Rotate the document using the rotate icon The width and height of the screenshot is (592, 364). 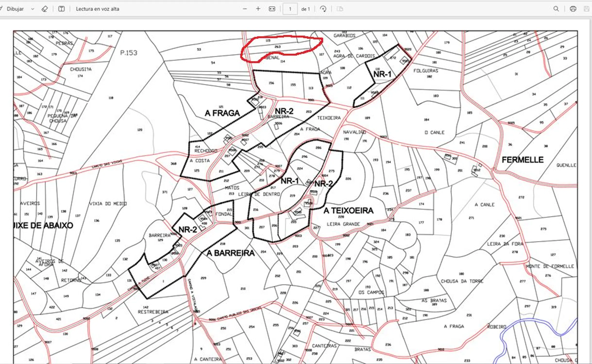coord(323,9)
